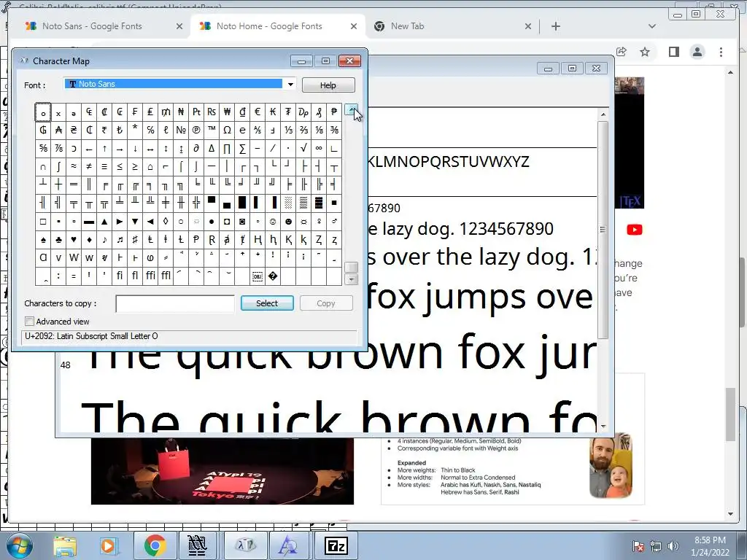Switch to Noto Home - Google Fonts tab
This screenshot has height=560, width=747.
click(x=277, y=26)
